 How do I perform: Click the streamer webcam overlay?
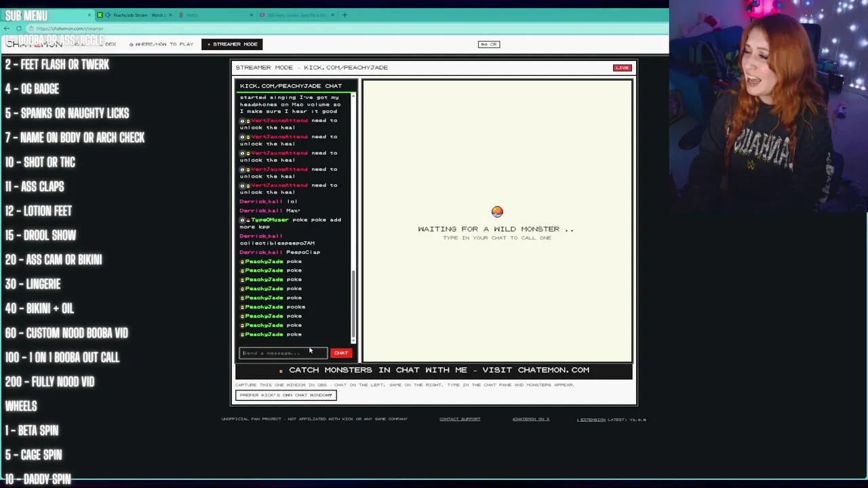pos(768,107)
